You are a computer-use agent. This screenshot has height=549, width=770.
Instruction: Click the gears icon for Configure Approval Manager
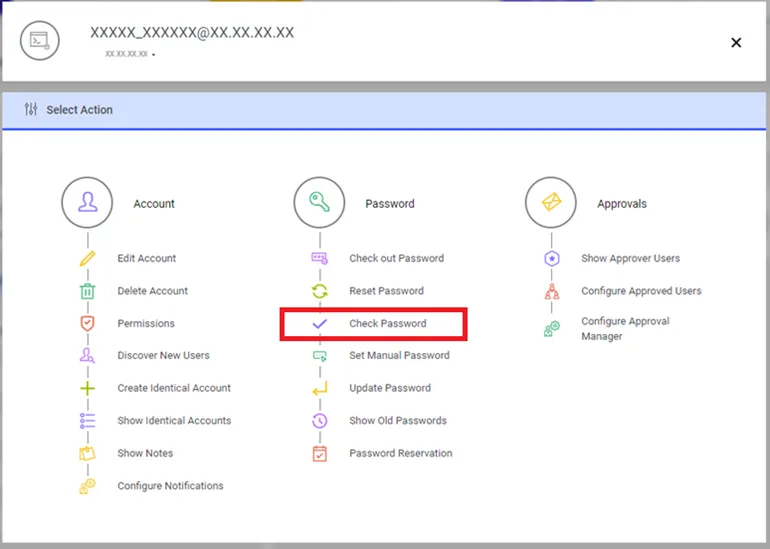(x=552, y=329)
